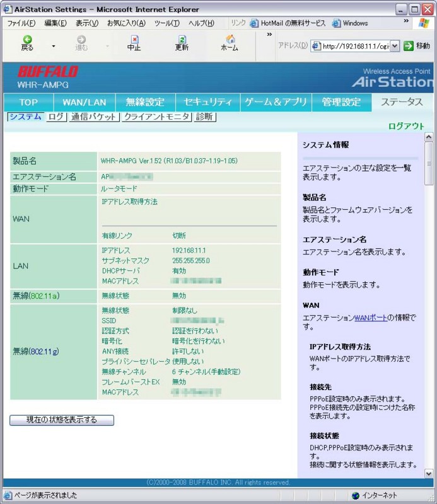Screen dimensions: 437x504
Task: Click the status bar page icon
Action: tap(8, 495)
